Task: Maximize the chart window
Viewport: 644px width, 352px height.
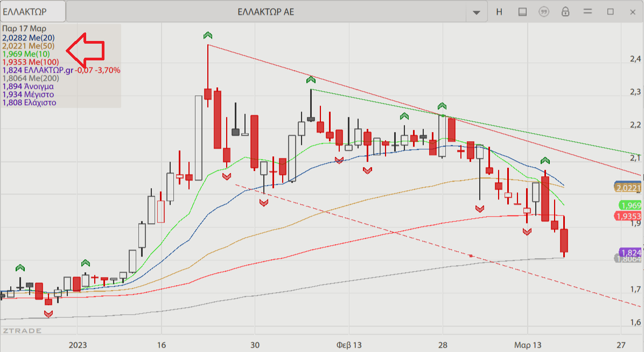Action: tap(610, 12)
